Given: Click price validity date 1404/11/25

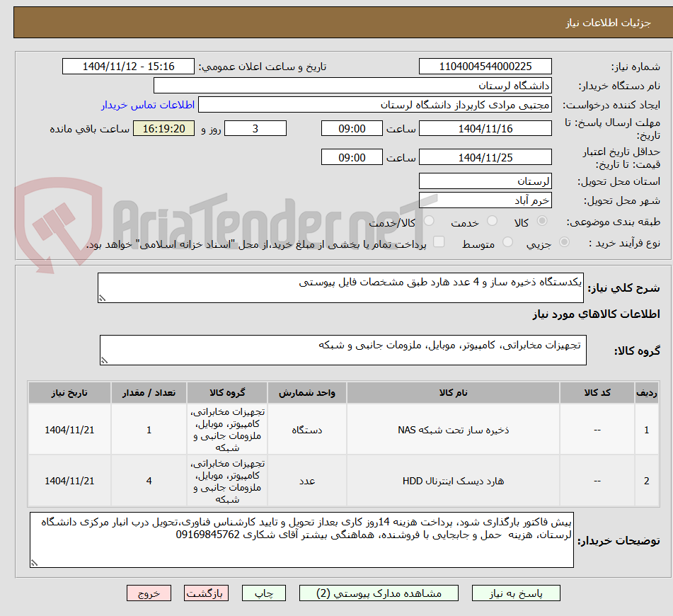Looking at the screenshot, I should coord(485,157).
